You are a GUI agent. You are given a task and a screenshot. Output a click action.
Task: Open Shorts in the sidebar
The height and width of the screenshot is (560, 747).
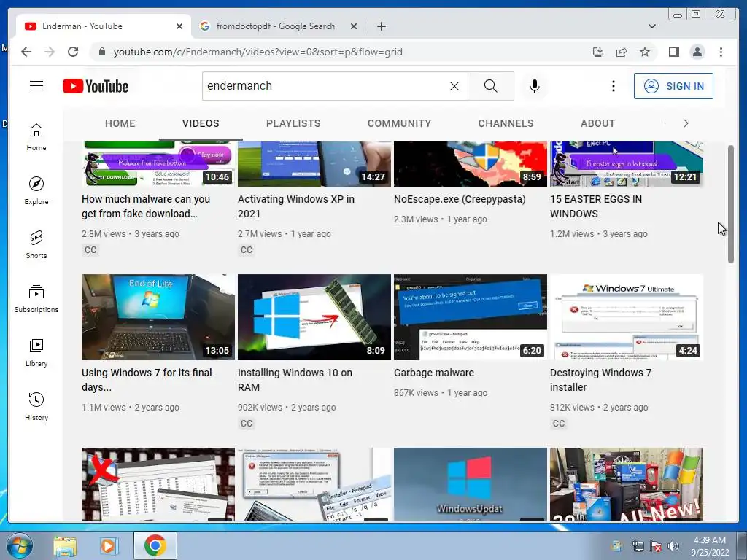tap(36, 245)
